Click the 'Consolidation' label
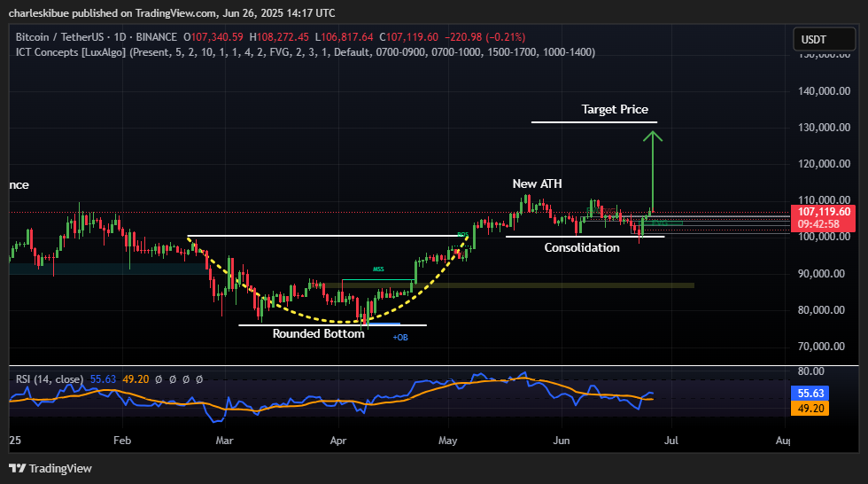This screenshot has height=484, width=868. tap(582, 247)
